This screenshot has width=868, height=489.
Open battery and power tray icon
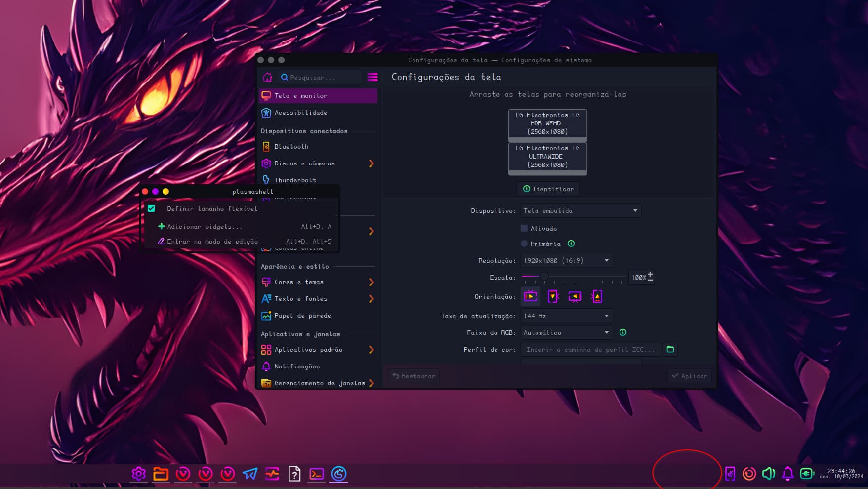click(807, 474)
